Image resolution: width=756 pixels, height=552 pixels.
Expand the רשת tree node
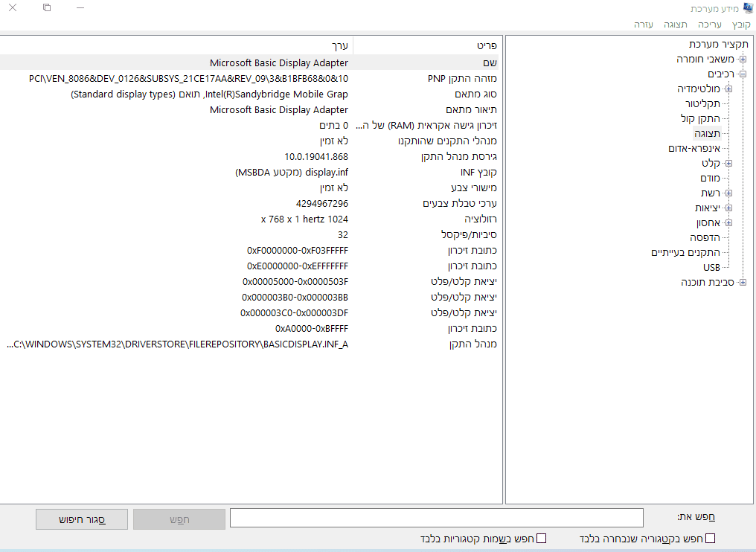pos(729,193)
